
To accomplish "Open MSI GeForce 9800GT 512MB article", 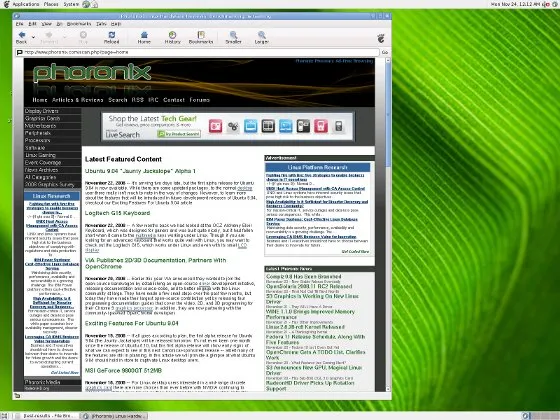I will point(123,371).
